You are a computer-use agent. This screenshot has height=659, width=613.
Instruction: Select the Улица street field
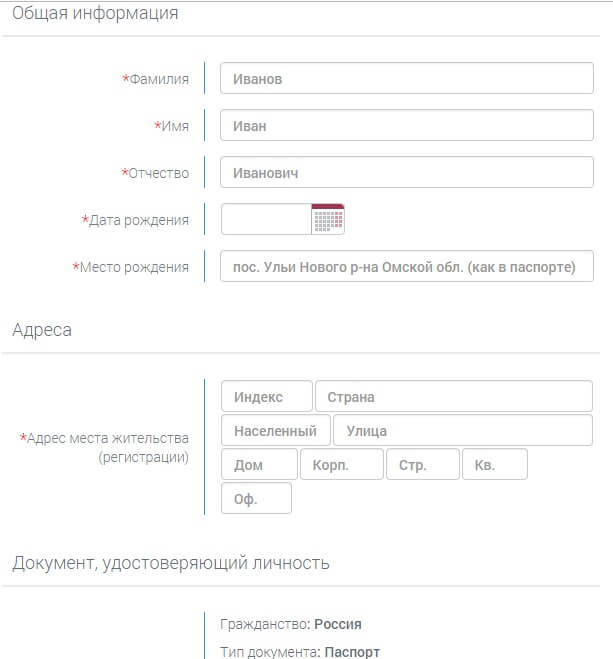(463, 430)
